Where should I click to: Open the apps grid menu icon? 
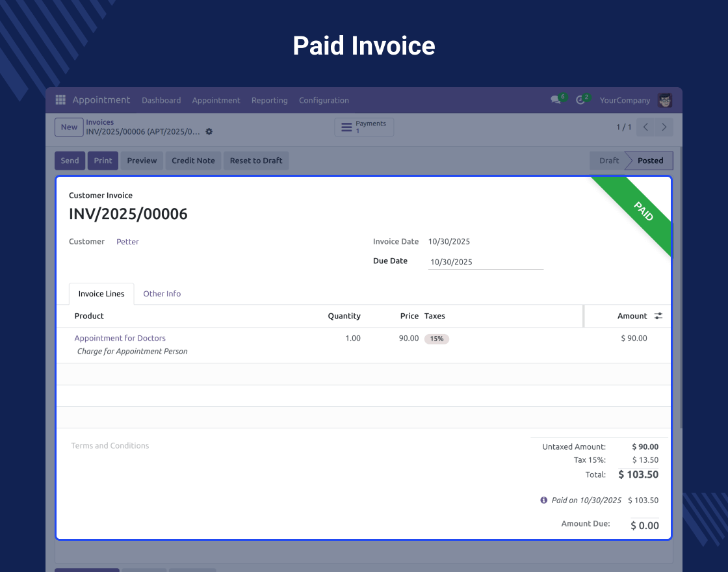[60, 100]
